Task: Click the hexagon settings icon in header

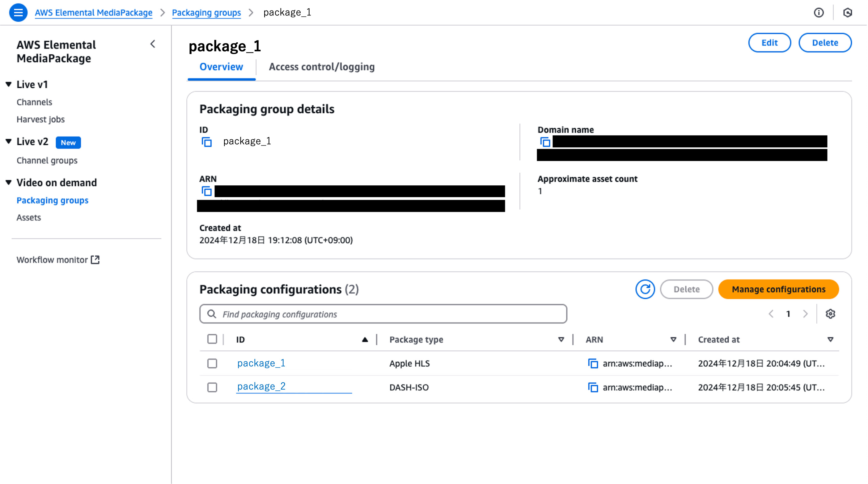Action: (x=847, y=12)
